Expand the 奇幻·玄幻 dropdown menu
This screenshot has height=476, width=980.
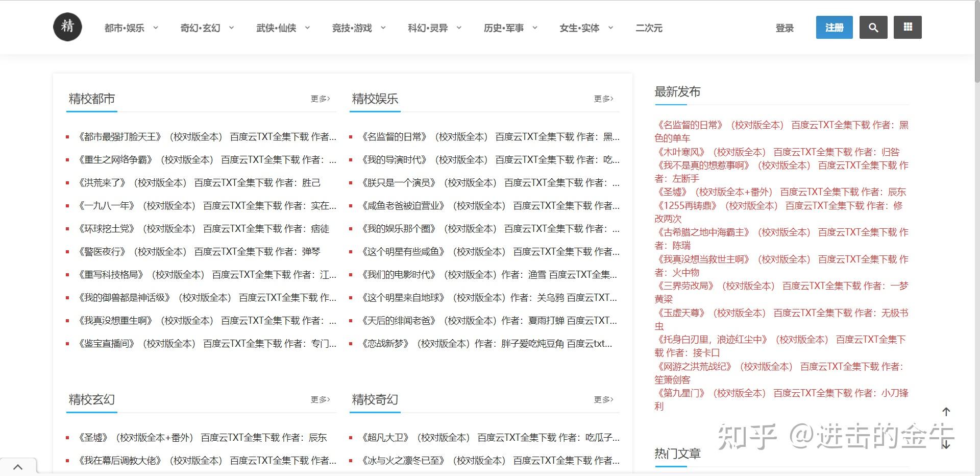207,28
